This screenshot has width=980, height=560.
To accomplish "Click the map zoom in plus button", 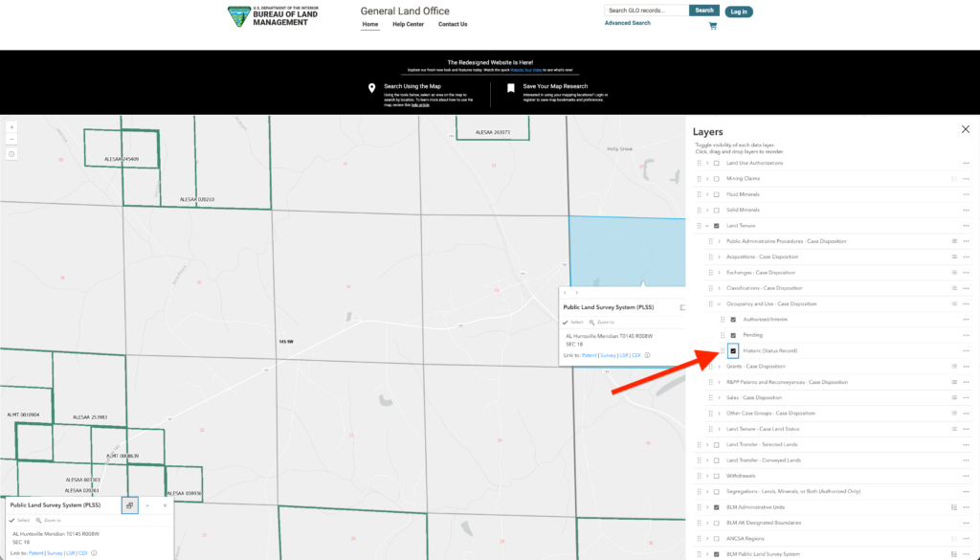I will 11,127.
